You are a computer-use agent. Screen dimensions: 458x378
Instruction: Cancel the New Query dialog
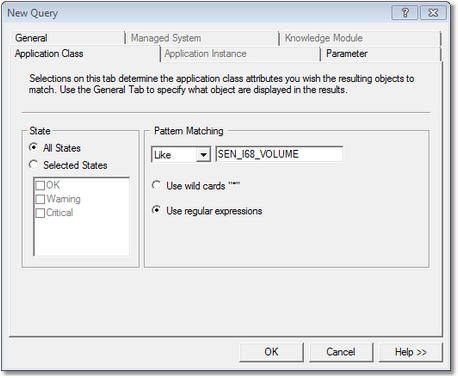coord(341,352)
